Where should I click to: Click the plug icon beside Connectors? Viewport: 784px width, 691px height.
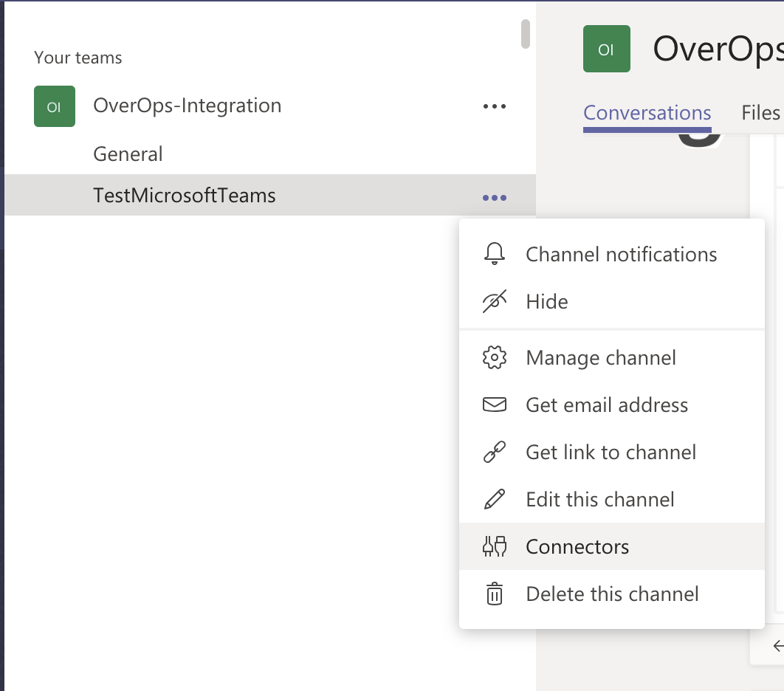pos(494,546)
